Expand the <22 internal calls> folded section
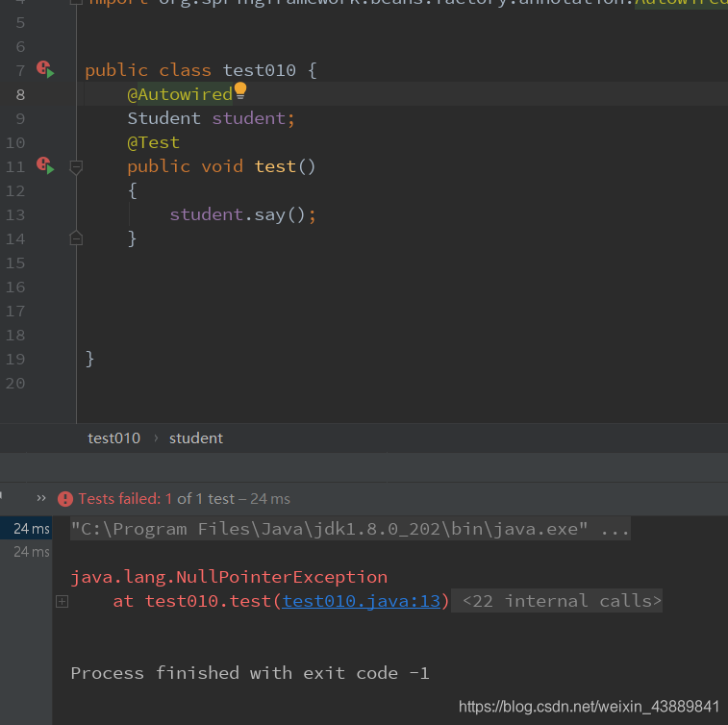This screenshot has height=725, width=728. point(557,601)
